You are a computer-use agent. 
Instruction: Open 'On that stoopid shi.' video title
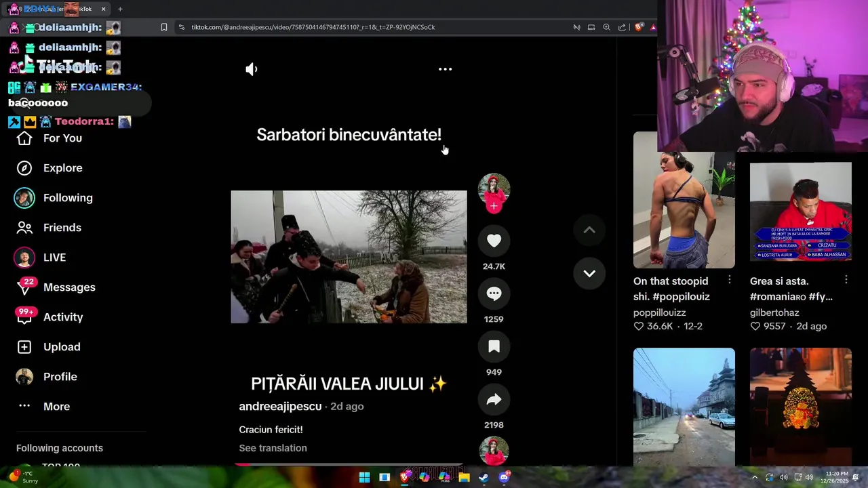point(671,289)
